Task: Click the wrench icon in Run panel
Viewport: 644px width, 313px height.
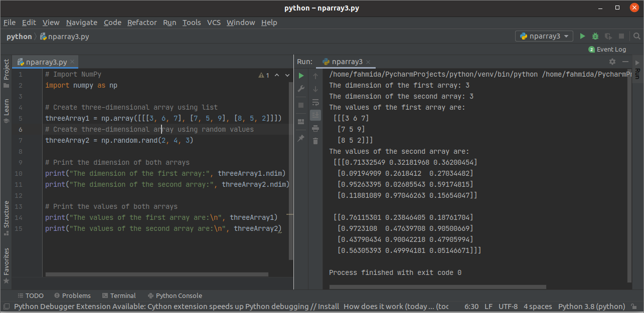Action: 301,89
